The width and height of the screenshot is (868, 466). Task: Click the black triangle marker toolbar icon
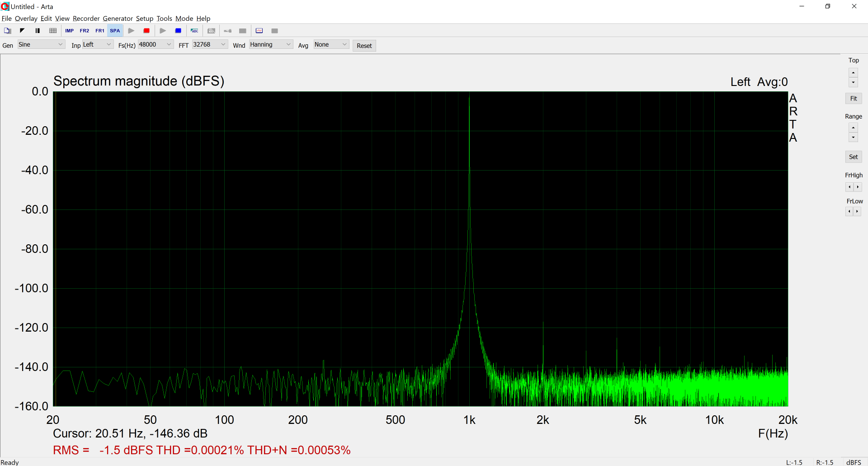click(x=22, y=31)
